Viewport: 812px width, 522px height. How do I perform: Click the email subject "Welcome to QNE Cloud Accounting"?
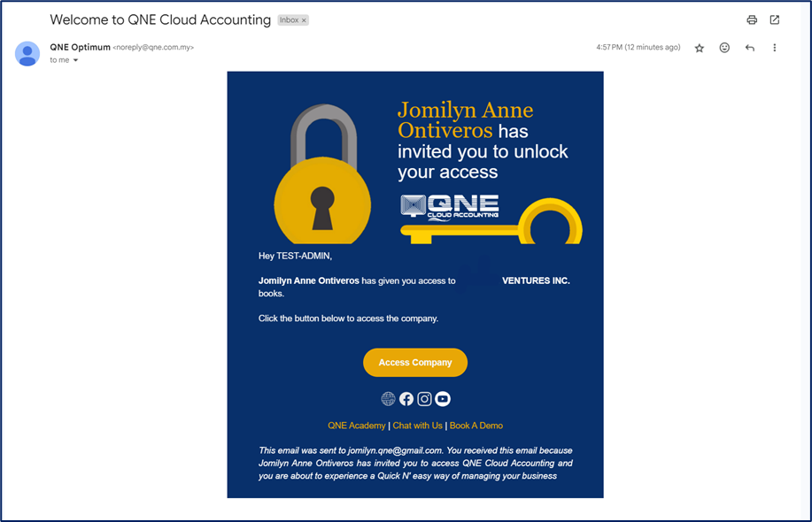[x=160, y=19]
